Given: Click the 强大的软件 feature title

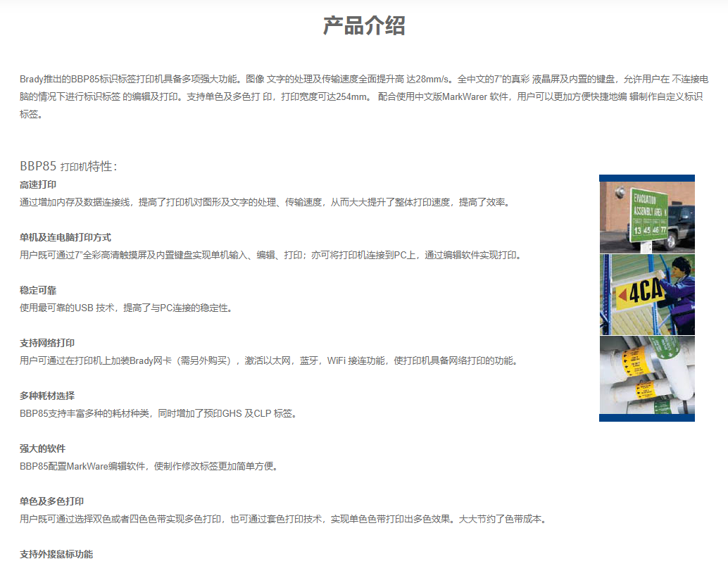Looking at the screenshot, I should (x=42, y=449).
